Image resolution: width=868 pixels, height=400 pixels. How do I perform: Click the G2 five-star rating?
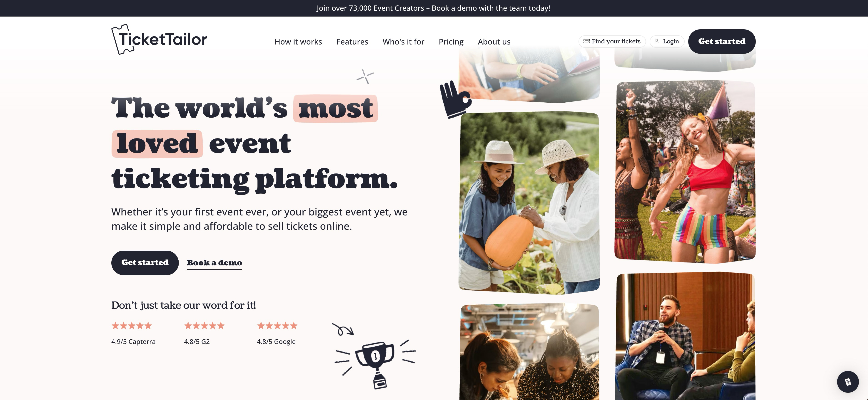point(204,326)
